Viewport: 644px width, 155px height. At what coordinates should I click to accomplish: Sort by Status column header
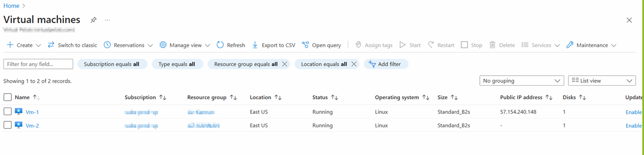click(325, 97)
